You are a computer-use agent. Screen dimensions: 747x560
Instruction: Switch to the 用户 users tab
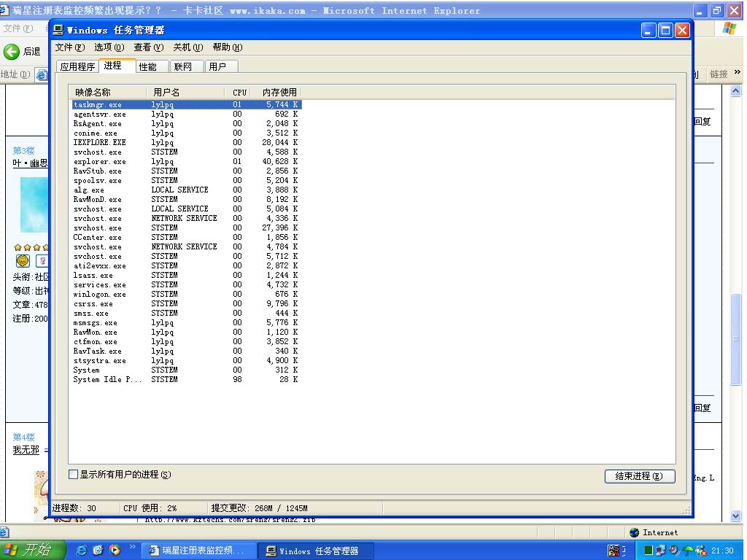click(221, 66)
